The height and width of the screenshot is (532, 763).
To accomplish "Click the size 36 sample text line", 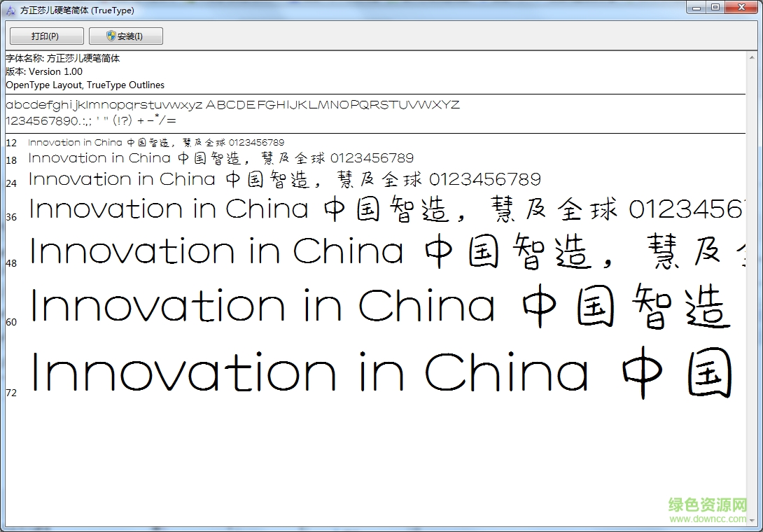I will (386, 209).
